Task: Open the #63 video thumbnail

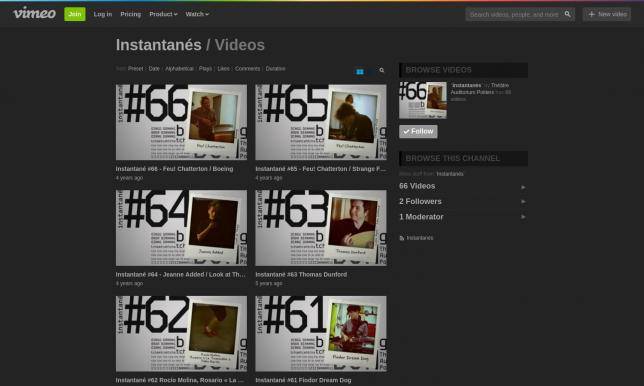Action: 321,227
